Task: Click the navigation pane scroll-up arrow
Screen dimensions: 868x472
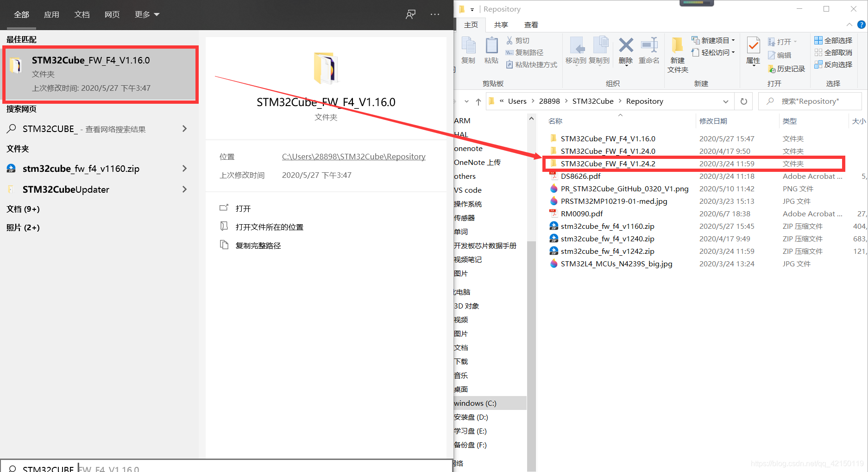Action: 531,119
